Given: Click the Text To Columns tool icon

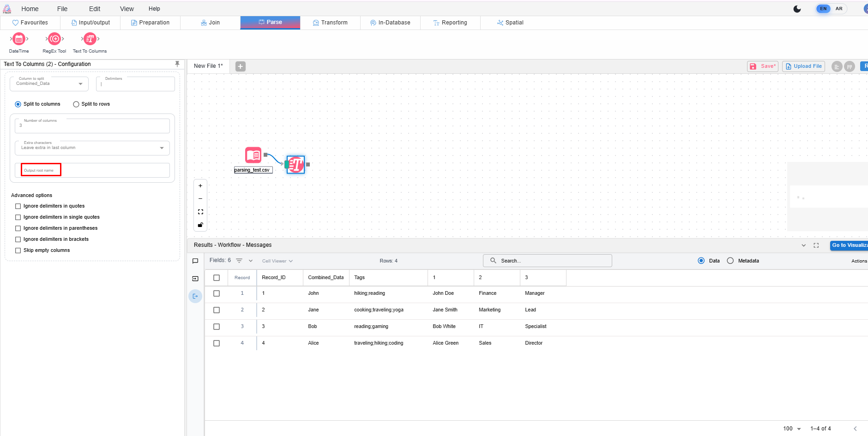Looking at the screenshot, I should pyautogui.click(x=90, y=39).
